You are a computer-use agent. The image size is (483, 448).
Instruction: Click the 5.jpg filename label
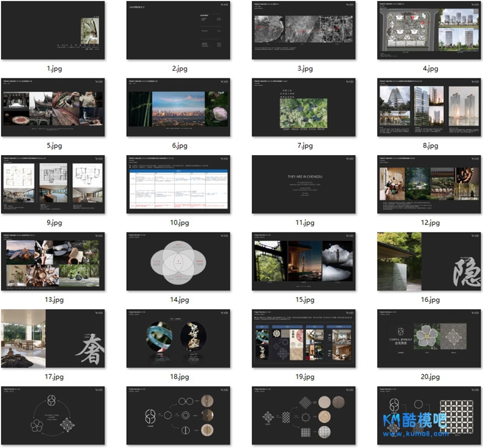[x=53, y=146]
